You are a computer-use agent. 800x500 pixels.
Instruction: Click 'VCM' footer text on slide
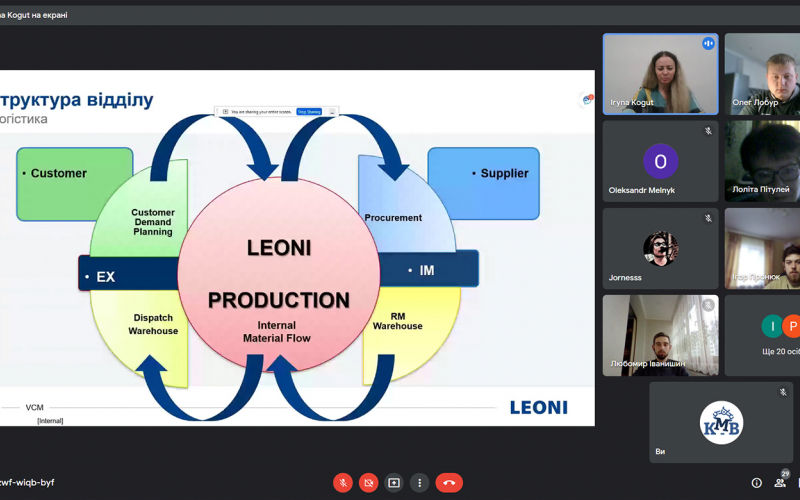point(35,407)
